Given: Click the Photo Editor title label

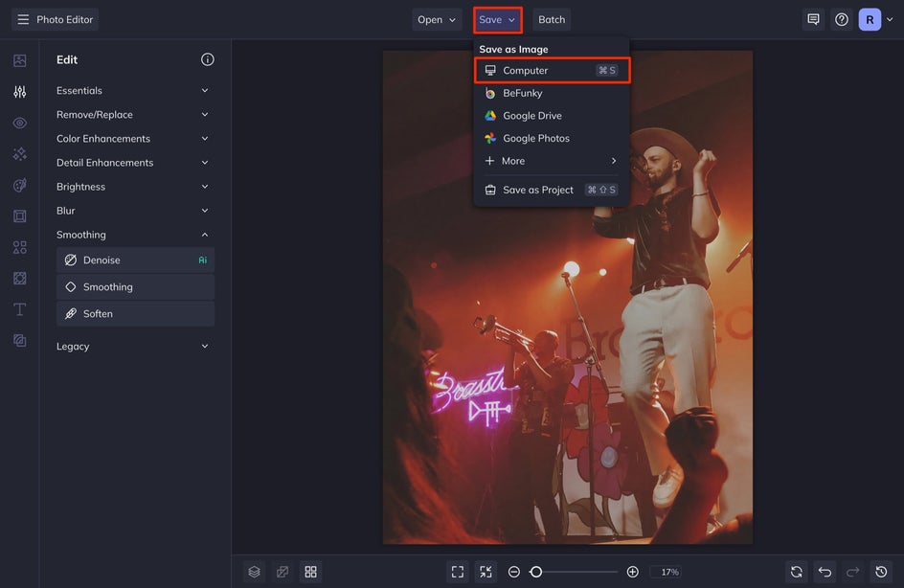Looking at the screenshot, I should [64, 19].
